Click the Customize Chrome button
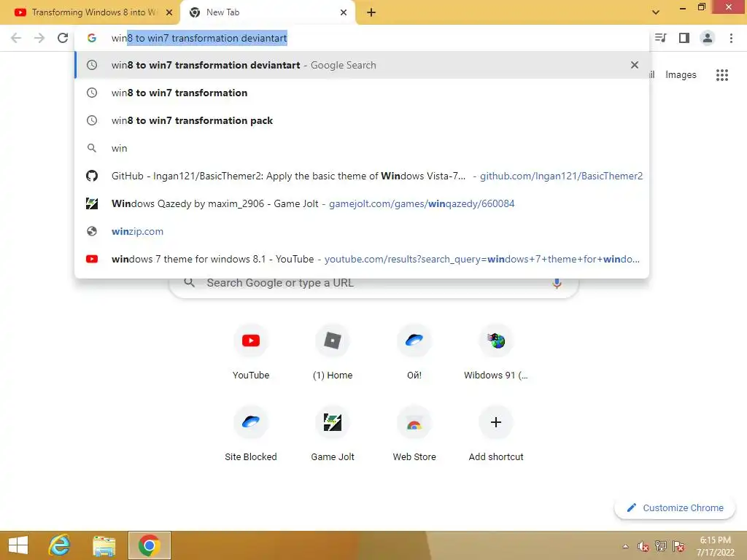The width and height of the screenshot is (747, 560). coord(675,507)
